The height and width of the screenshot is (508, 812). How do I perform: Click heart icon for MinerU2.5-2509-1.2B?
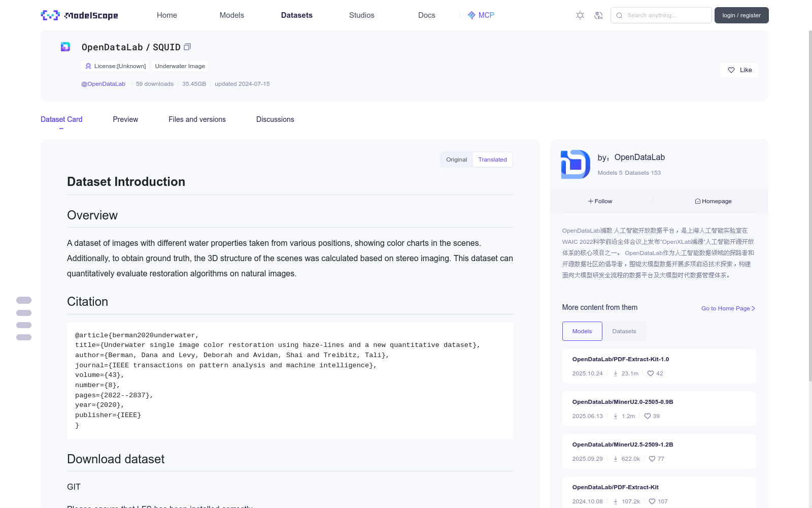pyautogui.click(x=652, y=459)
